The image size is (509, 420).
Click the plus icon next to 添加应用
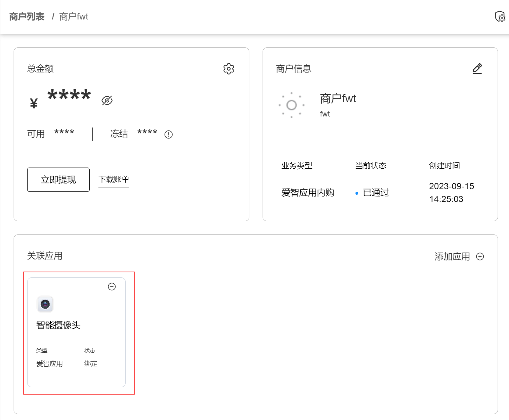tap(480, 256)
